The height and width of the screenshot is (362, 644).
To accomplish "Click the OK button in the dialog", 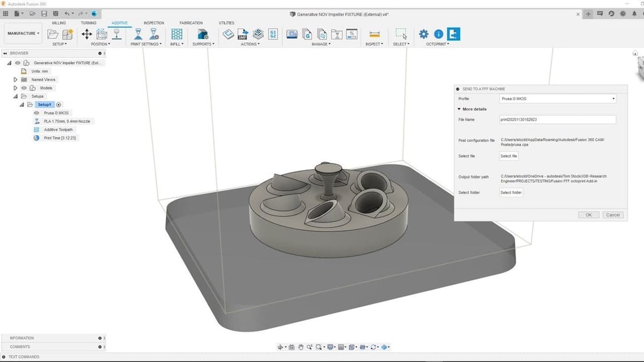I will (588, 215).
